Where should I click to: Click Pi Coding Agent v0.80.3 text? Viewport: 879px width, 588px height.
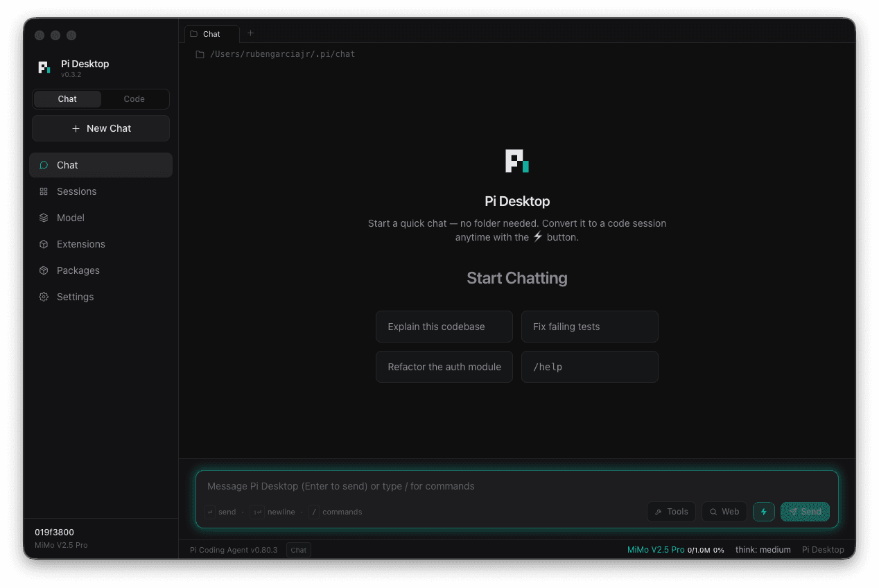(234, 550)
